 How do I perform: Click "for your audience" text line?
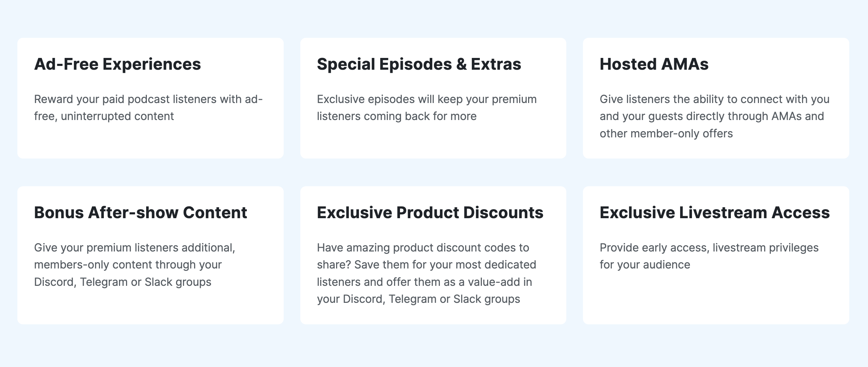coord(645,265)
